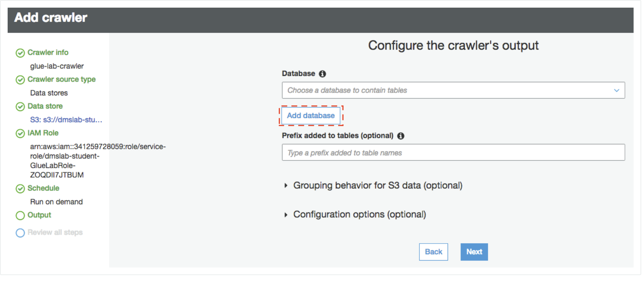Click the info icon beside Prefix added to tables

tap(401, 136)
